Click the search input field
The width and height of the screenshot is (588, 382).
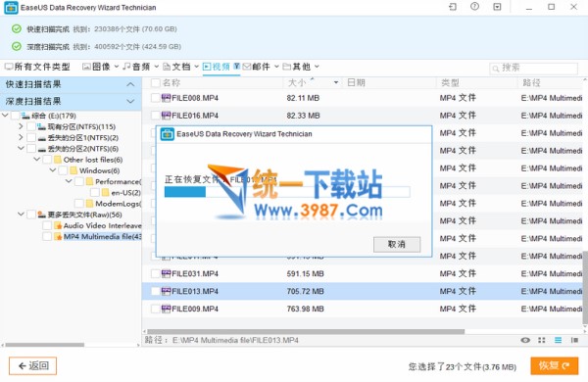click(534, 68)
